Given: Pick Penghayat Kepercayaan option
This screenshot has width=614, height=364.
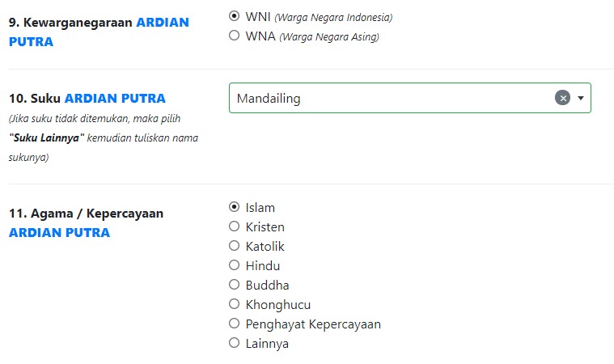Looking at the screenshot, I should point(234,324).
